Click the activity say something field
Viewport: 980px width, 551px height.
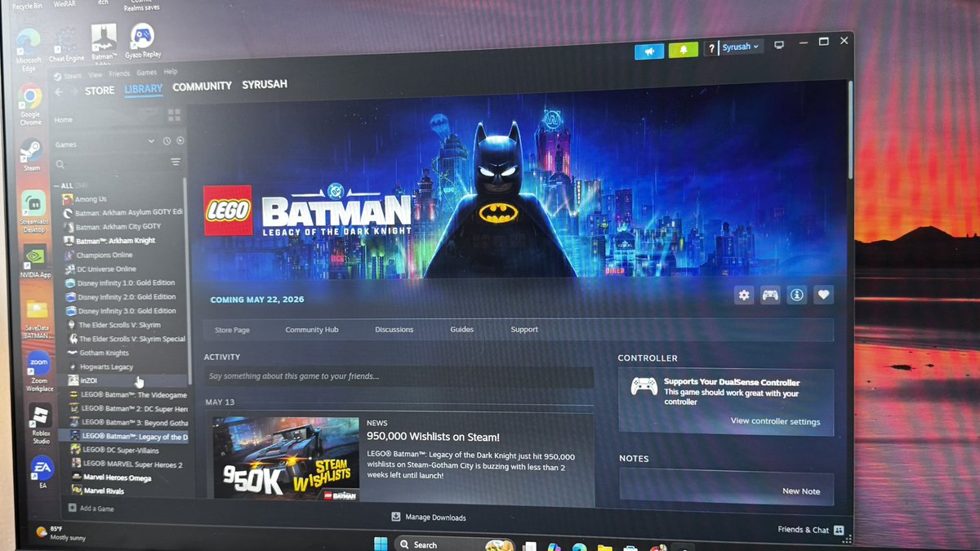coord(399,376)
